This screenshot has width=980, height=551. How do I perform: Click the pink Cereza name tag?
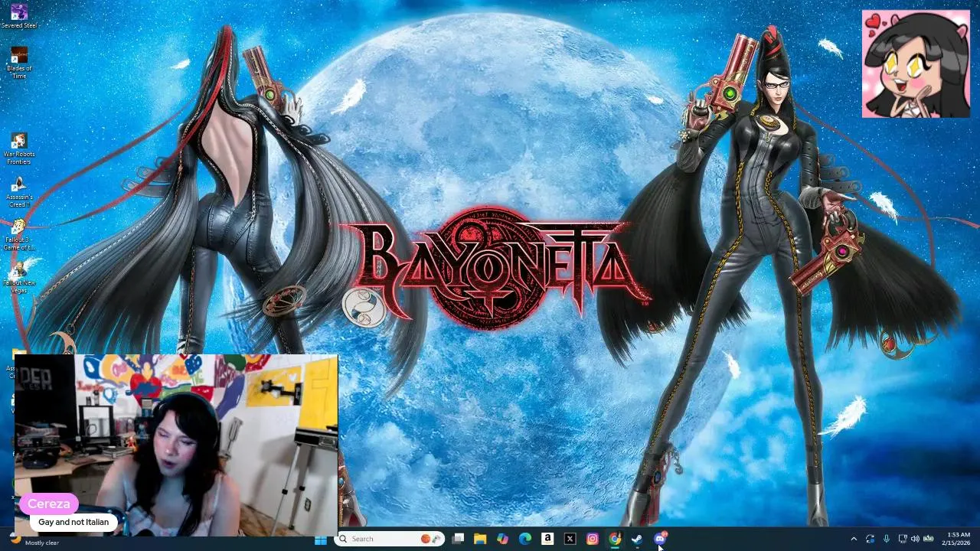[x=49, y=504]
